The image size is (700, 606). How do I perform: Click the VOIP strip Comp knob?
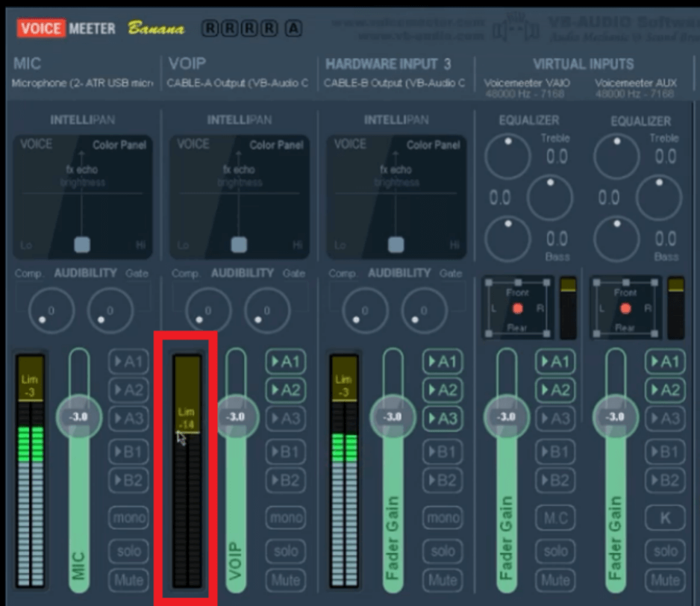(x=208, y=310)
